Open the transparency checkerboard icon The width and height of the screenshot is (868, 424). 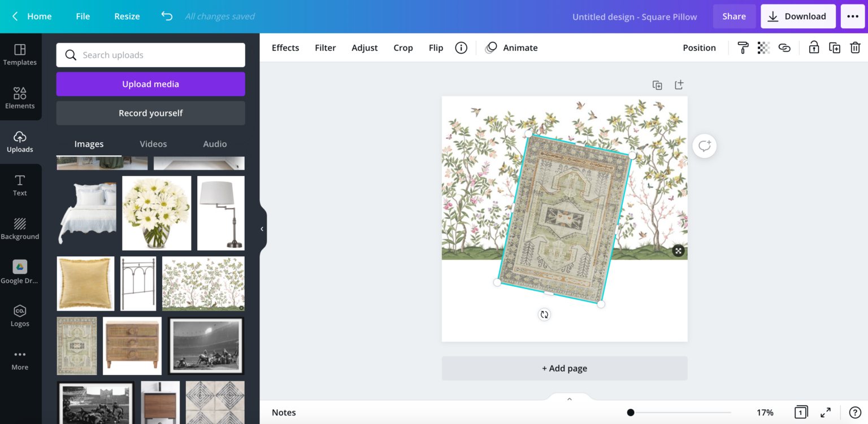tap(763, 48)
